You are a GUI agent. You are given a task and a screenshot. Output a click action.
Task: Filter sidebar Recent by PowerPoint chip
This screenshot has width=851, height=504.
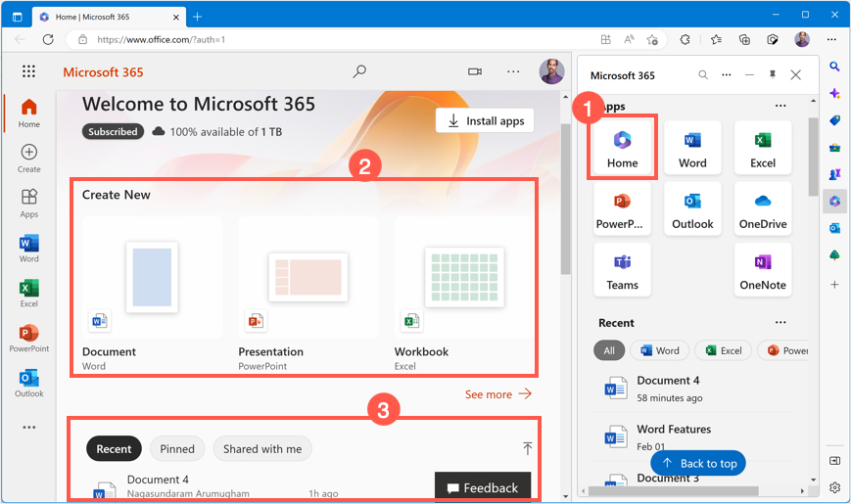[x=782, y=350]
